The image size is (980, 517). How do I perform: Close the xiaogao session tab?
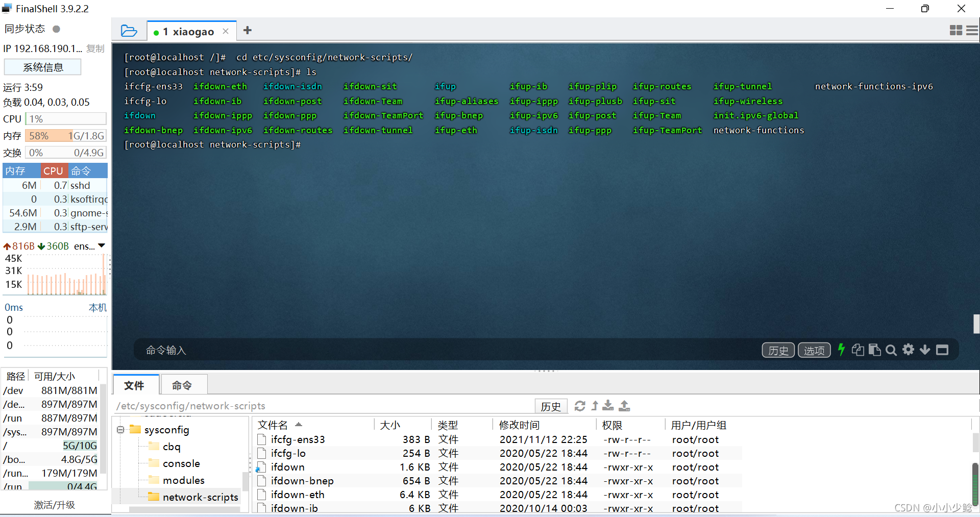(x=226, y=32)
